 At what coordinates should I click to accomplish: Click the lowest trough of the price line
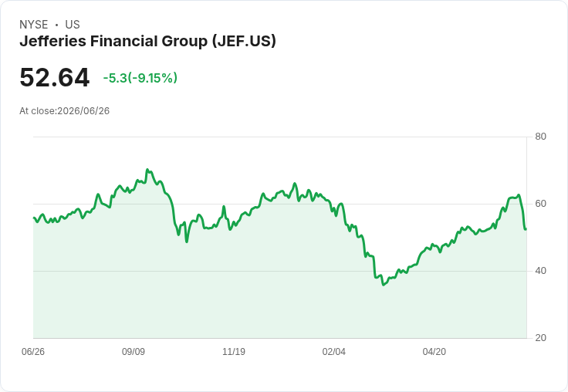click(x=384, y=285)
